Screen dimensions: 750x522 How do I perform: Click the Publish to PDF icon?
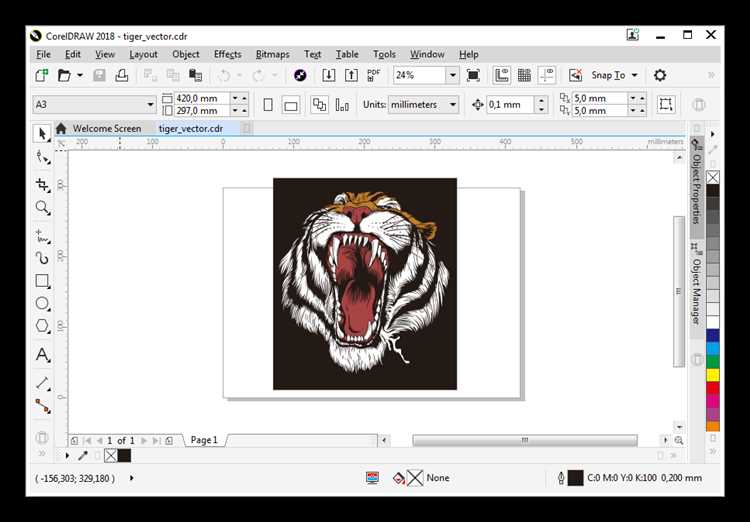point(374,75)
